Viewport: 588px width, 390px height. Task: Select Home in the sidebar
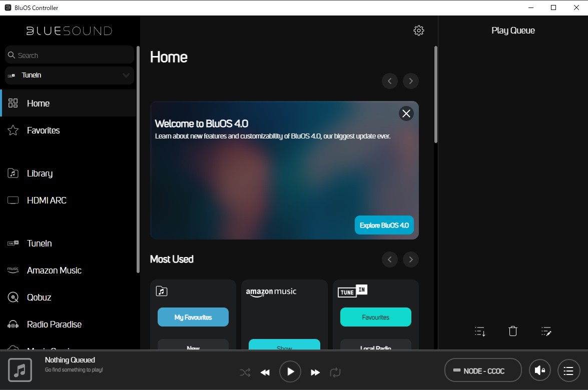[68, 103]
